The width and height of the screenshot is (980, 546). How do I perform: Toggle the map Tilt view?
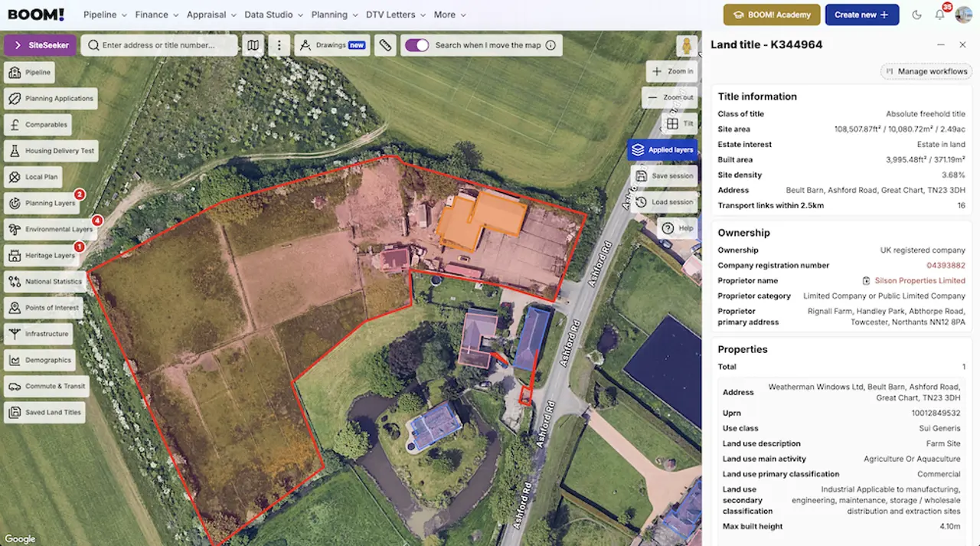click(679, 123)
